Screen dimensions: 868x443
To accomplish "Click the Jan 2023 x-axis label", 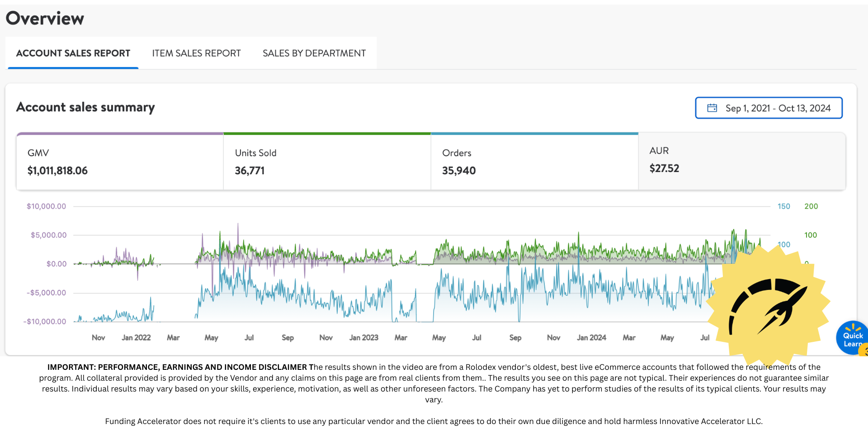I will click(x=364, y=338).
